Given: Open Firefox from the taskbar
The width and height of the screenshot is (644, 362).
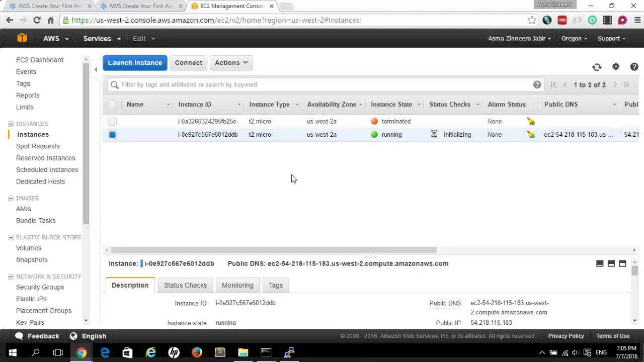Looking at the screenshot, I should click(197, 352).
